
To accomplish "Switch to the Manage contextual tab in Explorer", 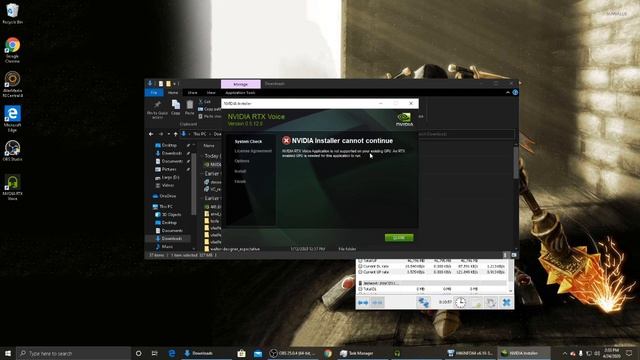I will coord(240,84).
